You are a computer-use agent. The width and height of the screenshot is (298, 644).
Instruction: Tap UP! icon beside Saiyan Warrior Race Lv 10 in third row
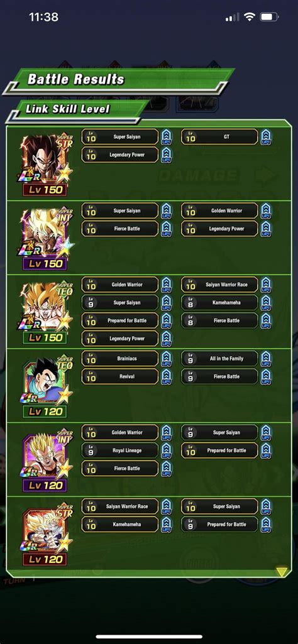266,285
